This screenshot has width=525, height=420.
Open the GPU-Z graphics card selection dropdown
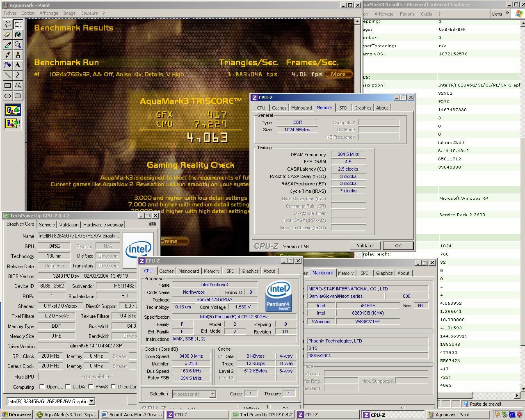click(x=91, y=401)
